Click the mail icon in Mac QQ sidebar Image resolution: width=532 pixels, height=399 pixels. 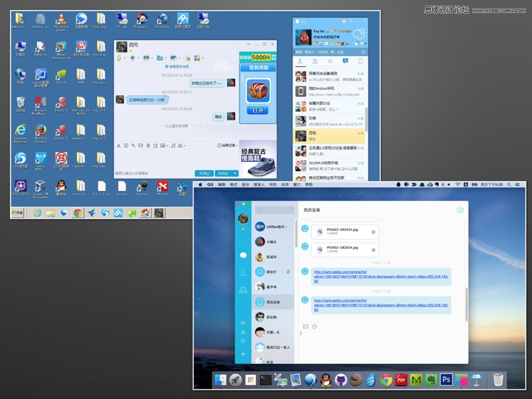(243, 323)
